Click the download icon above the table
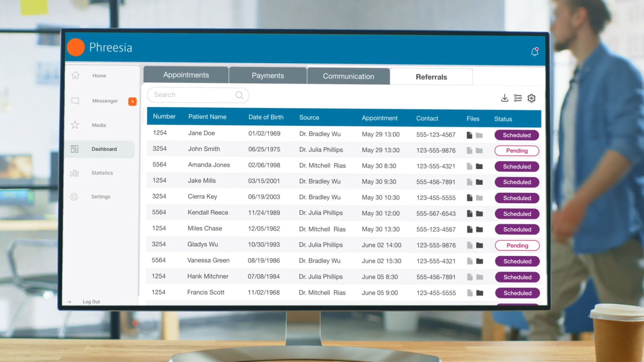The width and height of the screenshot is (644, 362). coord(505,98)
